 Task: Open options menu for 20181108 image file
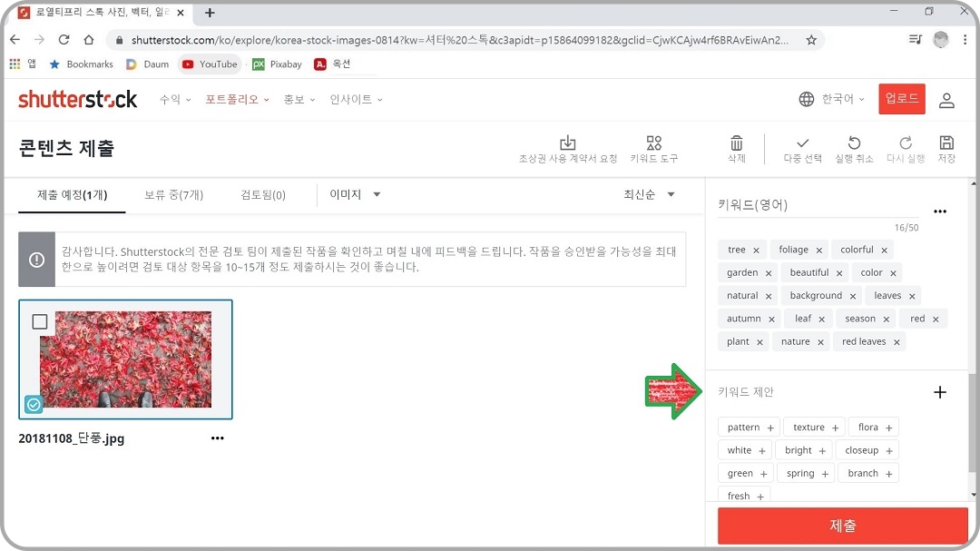(x=218, y=438)
